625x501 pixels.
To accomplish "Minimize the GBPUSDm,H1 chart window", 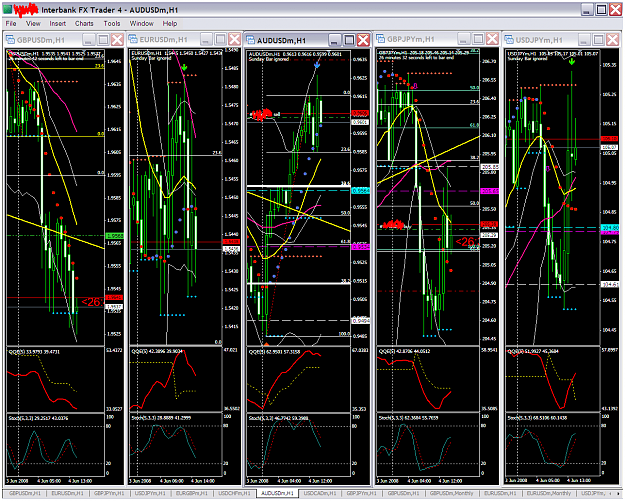I will 89,40.
